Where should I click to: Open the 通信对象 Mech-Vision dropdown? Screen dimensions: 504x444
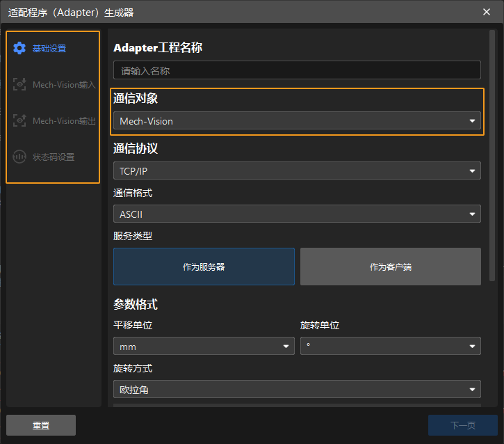297,121
